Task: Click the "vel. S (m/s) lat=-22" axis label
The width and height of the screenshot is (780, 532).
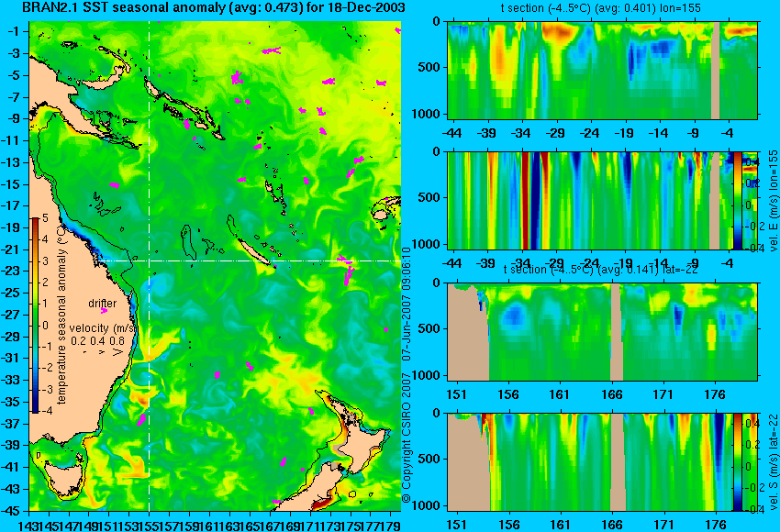Action: click(x=774, y=462)
